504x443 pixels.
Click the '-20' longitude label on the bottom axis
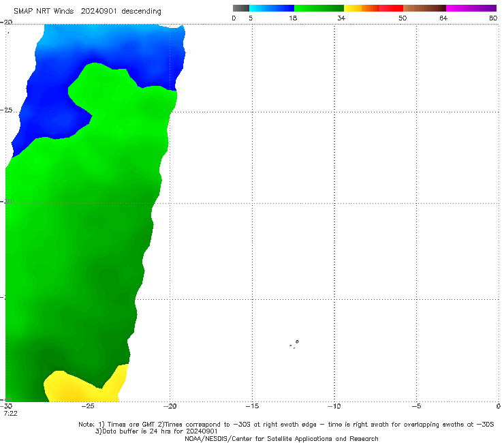[170, 406]
